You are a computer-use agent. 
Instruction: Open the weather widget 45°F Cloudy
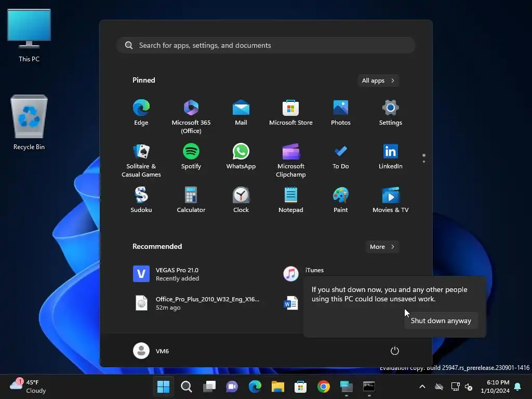pos(28,387)
